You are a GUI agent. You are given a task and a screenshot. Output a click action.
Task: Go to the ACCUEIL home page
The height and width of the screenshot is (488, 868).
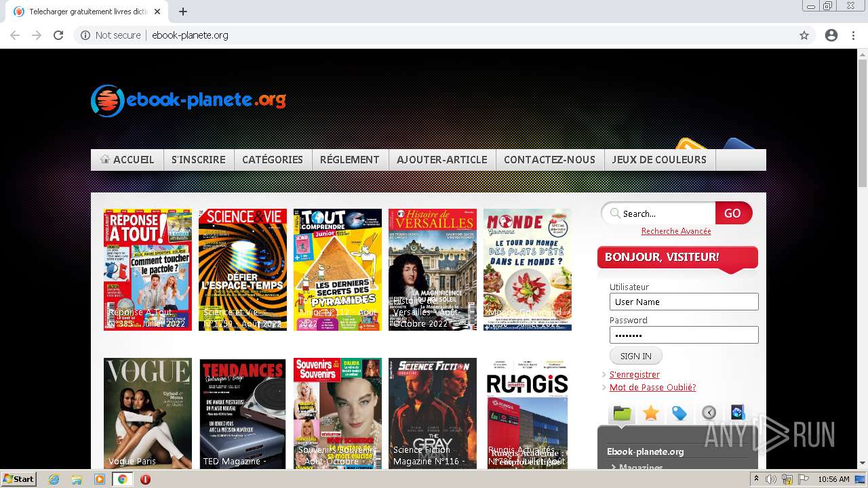(127, 160)
